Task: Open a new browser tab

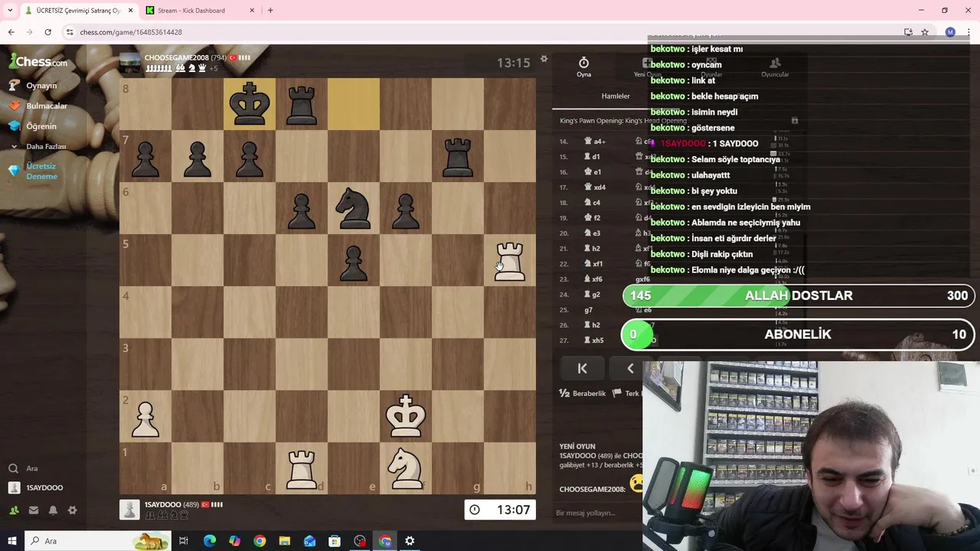Action: [x=270, y=11]
